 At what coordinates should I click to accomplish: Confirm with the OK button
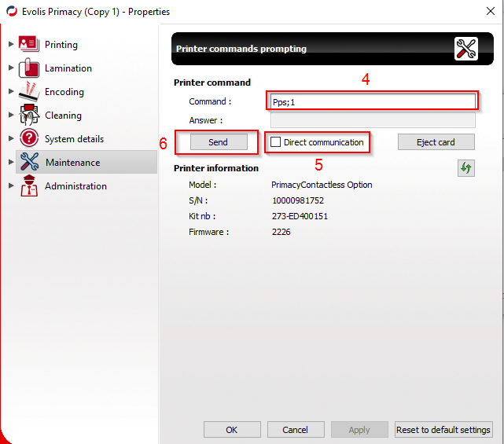(x=232, y=430)
